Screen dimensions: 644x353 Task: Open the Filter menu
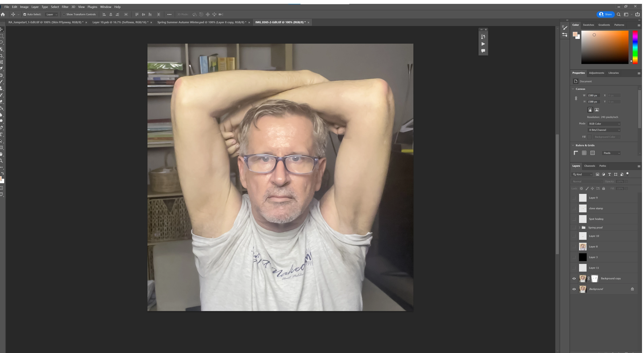coord(65,7)
